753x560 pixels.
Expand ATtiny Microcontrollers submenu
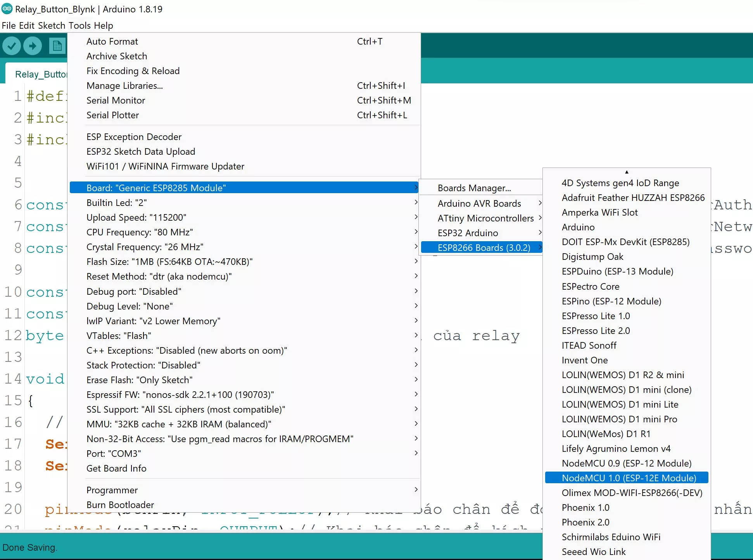pos(482,218)
